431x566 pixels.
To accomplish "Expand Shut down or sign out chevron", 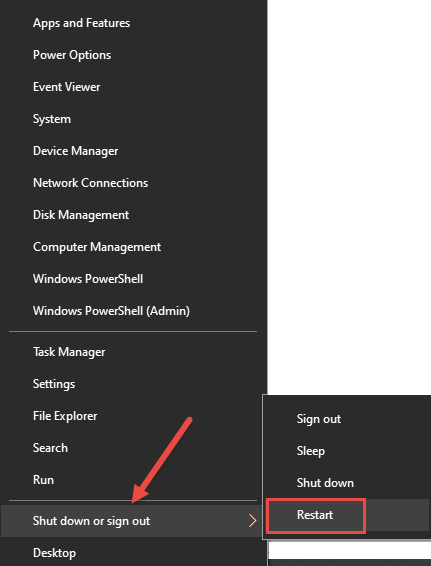I will coord(252,521).
